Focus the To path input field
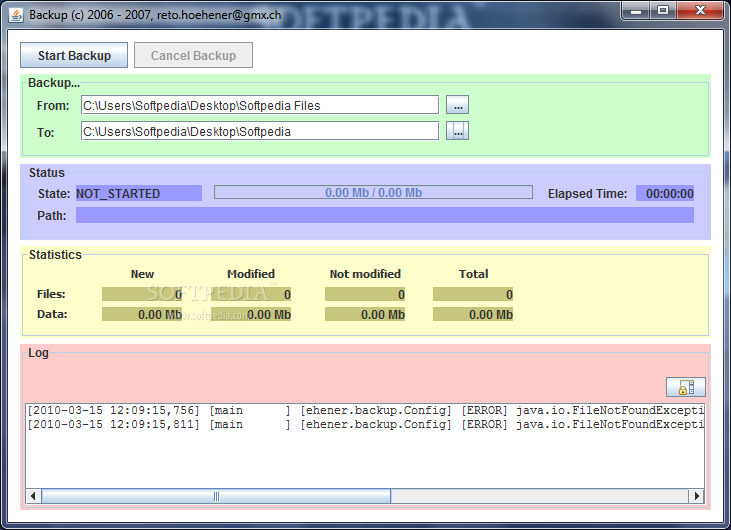 [x=260, y=131]
